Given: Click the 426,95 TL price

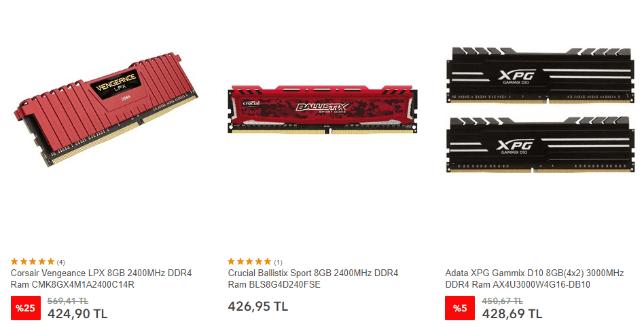Looking at the screenshot, I should [x=258, y=306].
